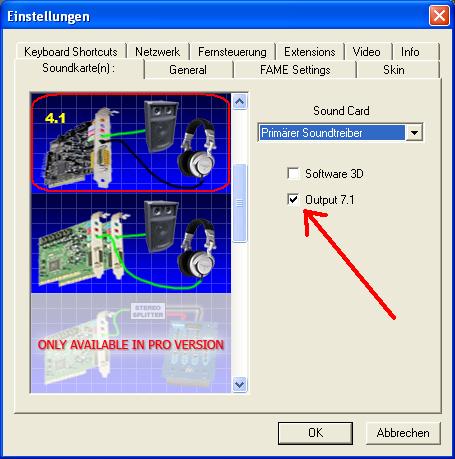Screen dimensions: 455x459
Task: Enable the Software 3D checkbox
Action: 293,174
